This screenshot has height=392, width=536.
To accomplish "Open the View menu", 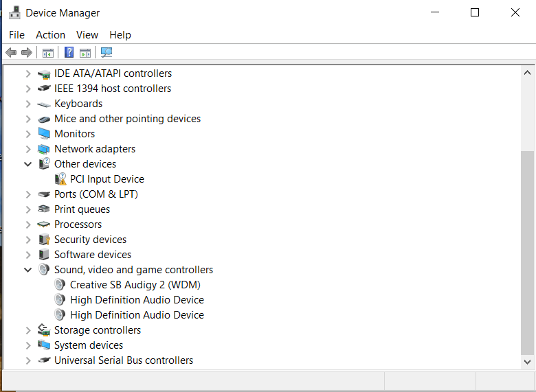I will 87,35.
